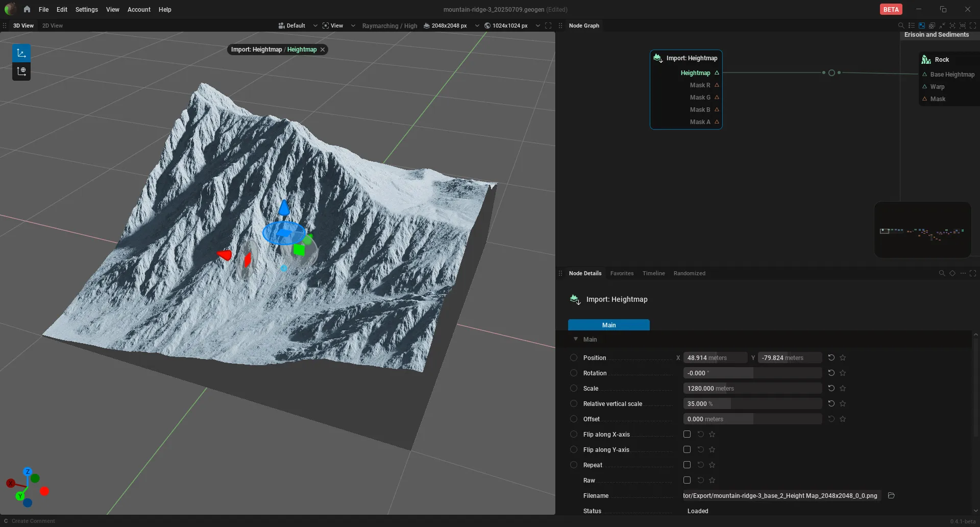The width and height of the screenshot is (980, 527).
Task: Enable the Flip along X-axis checkbox
Action: (x=687, y=434)
